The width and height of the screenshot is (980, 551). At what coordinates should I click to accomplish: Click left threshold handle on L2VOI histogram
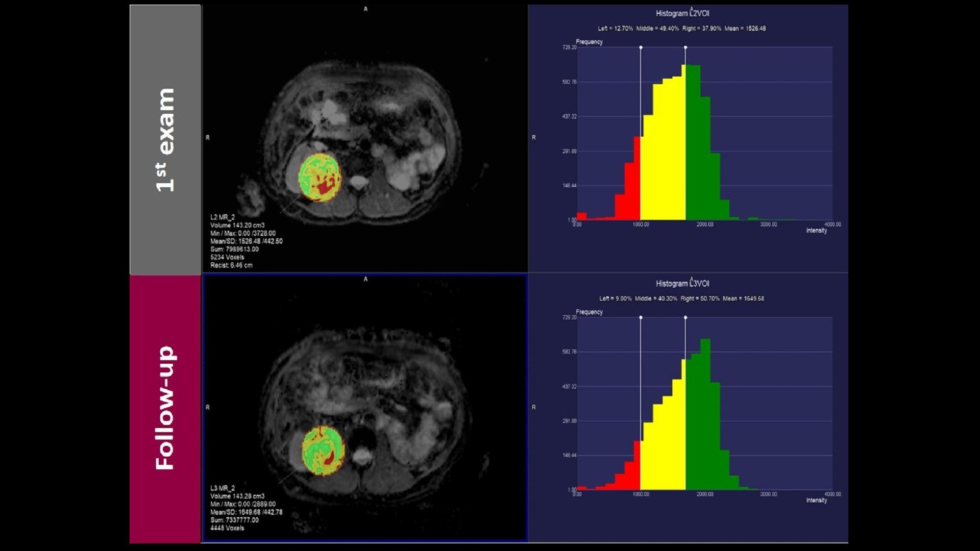641,47
